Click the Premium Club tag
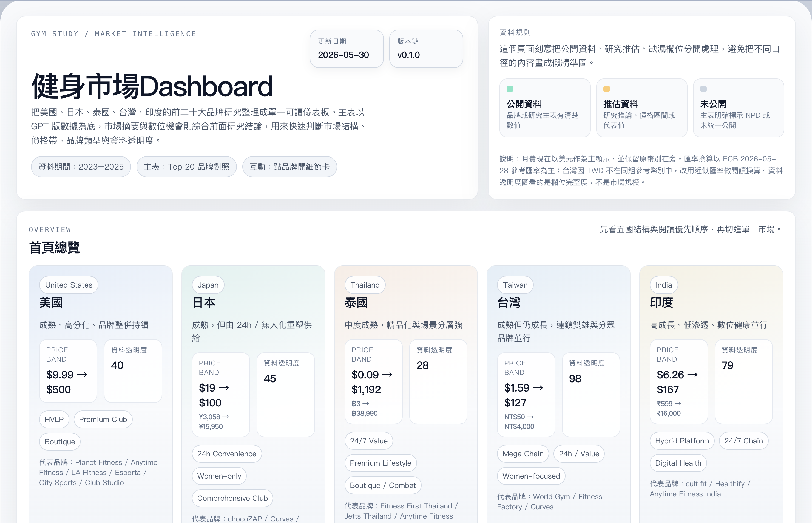 pyautogui.click(x=103, y=420)
